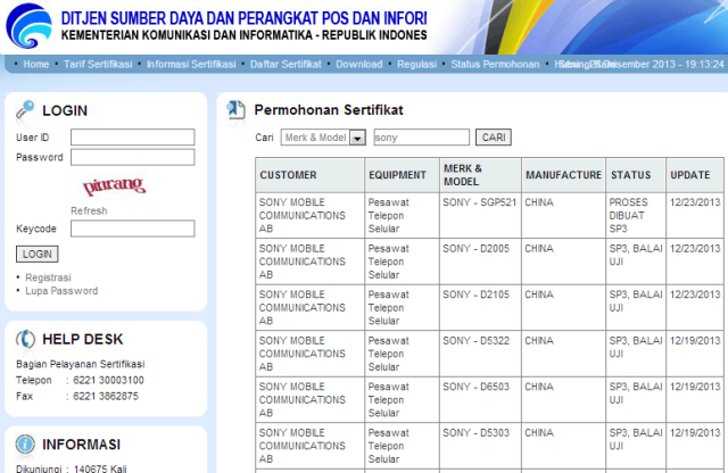Screen dimensions: 728x473
Task: Click the Permohonan Sertifikat document icon
Action: (236, 110)
